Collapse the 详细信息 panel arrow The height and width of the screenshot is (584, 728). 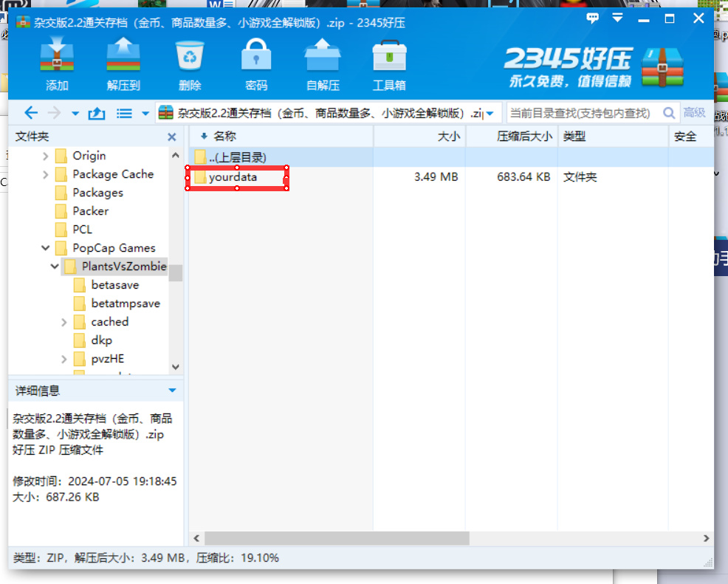[x=173, y=391]
